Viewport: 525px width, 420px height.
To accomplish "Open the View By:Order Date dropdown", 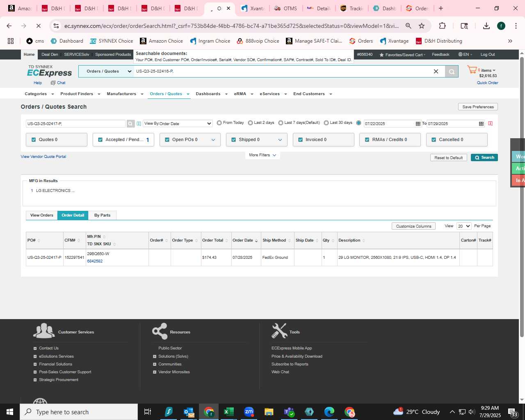I will tap(178, 123).
